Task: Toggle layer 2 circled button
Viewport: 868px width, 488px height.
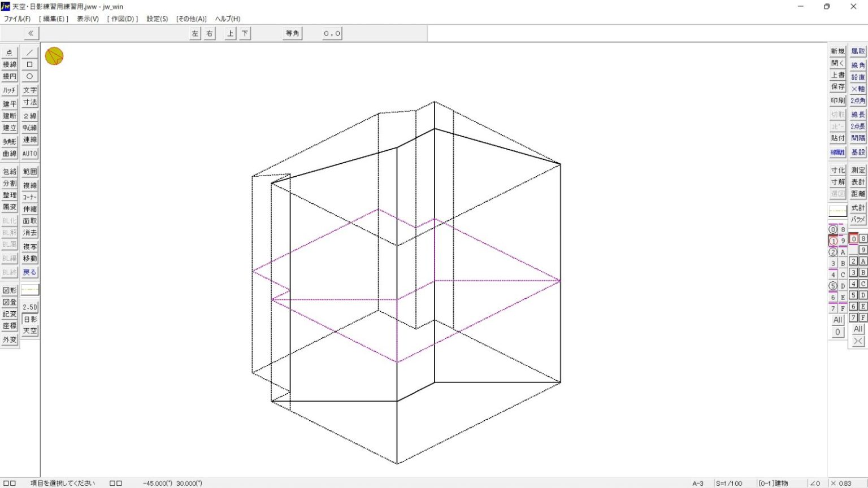Action: click(x=833, y=252)
